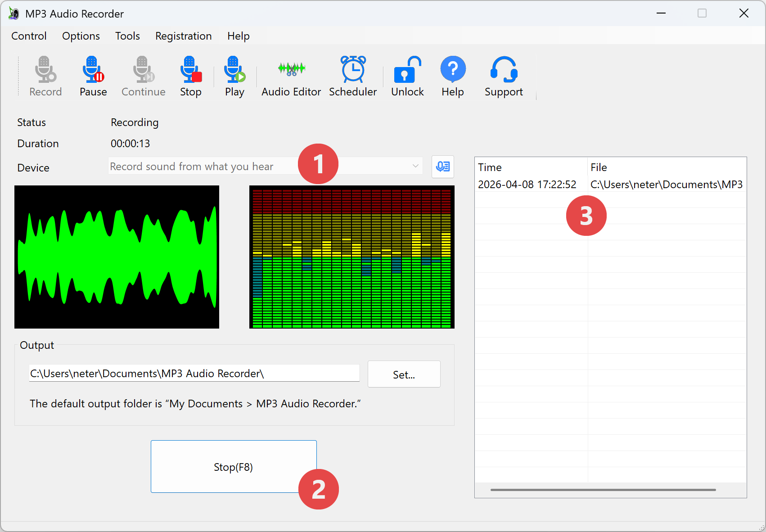
Task: Open Help from the question mark icon
Action: (x=453, y=76)
